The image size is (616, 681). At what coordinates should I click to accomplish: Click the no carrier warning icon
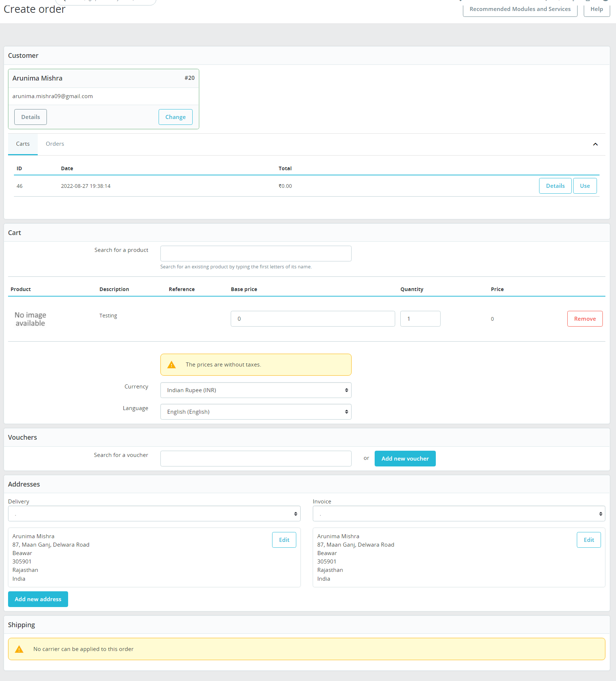19,649
